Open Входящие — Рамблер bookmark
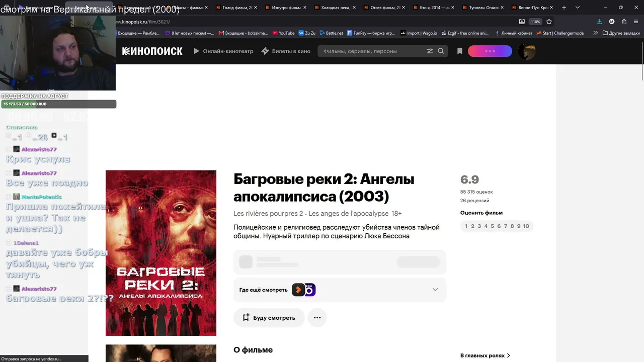644x362 pixels. 138,33
